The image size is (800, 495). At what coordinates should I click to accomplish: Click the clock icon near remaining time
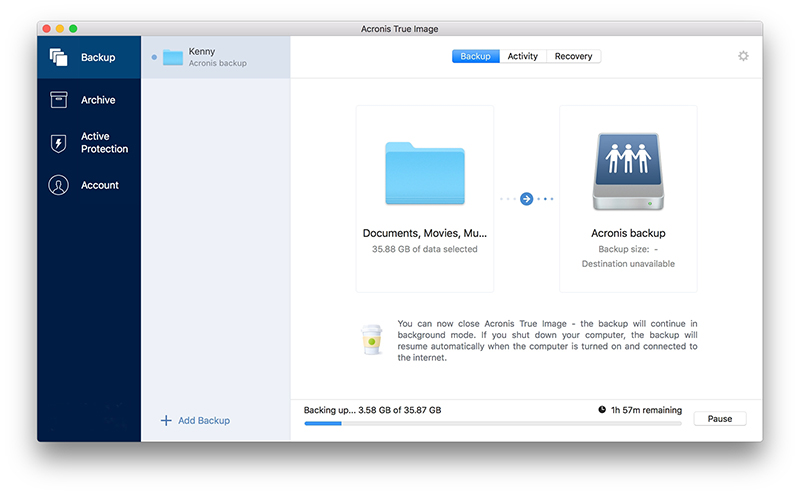(601, 410)
